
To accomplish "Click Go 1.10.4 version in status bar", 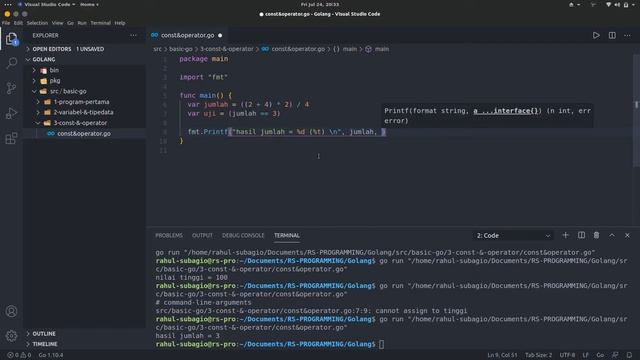I will pos(51,355).
